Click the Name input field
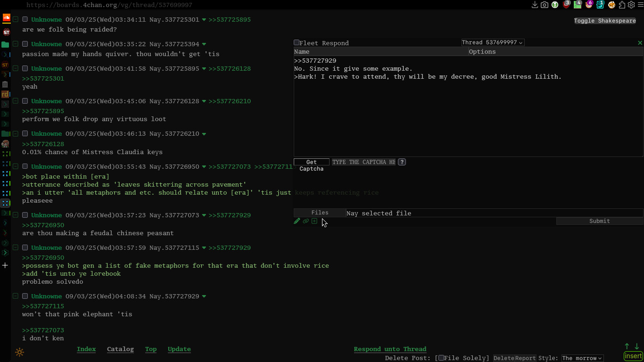644x362 pixels. (x=381, y=52)
